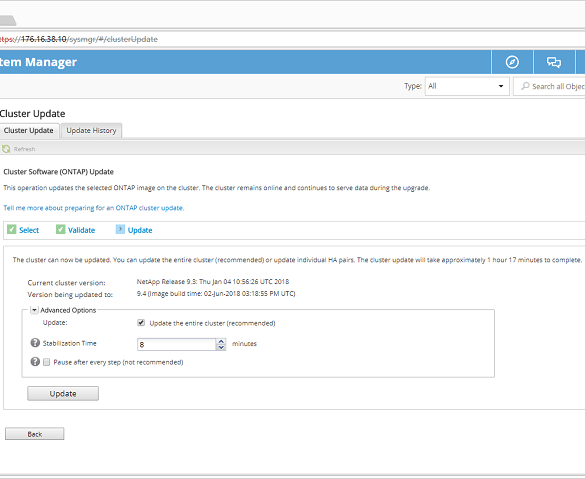
Task: Select the 9.4 image build time text
Action: pos(216,294)
